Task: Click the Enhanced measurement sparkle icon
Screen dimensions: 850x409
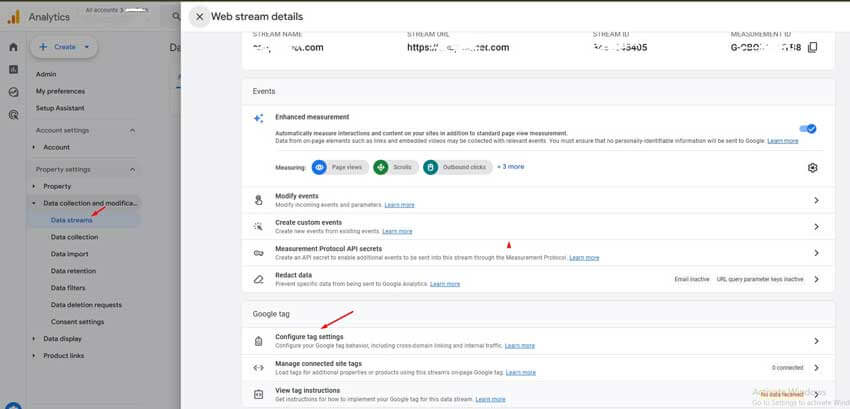Action: (x=259, y=118)
